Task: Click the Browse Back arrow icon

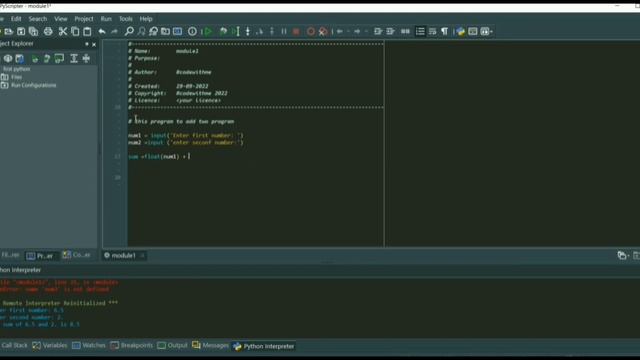Action: coord(340,31)
